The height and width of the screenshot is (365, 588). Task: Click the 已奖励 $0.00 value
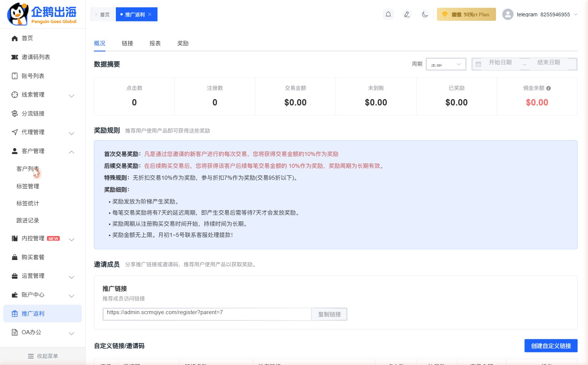457,102
